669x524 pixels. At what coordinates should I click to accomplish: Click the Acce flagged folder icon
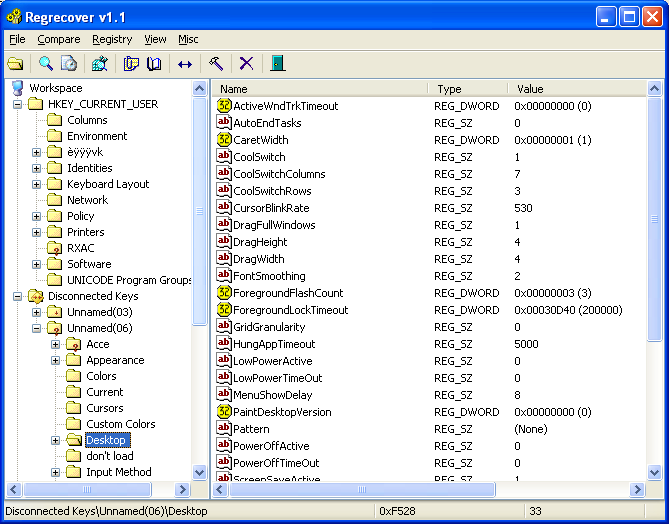pyautogui.click(x=74, y=344)
